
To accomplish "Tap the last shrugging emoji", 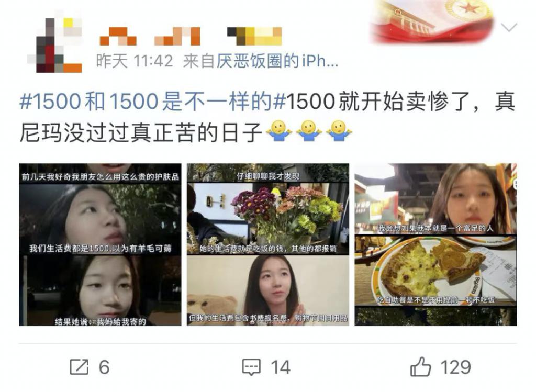I will [x=339, y=131].
